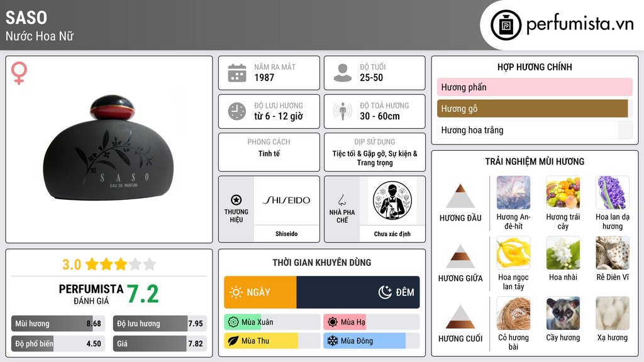Viewport: 644px width, 362px height.
Task: Click the Mùi hương 8.68 rating bar
Action: [58, 324]
